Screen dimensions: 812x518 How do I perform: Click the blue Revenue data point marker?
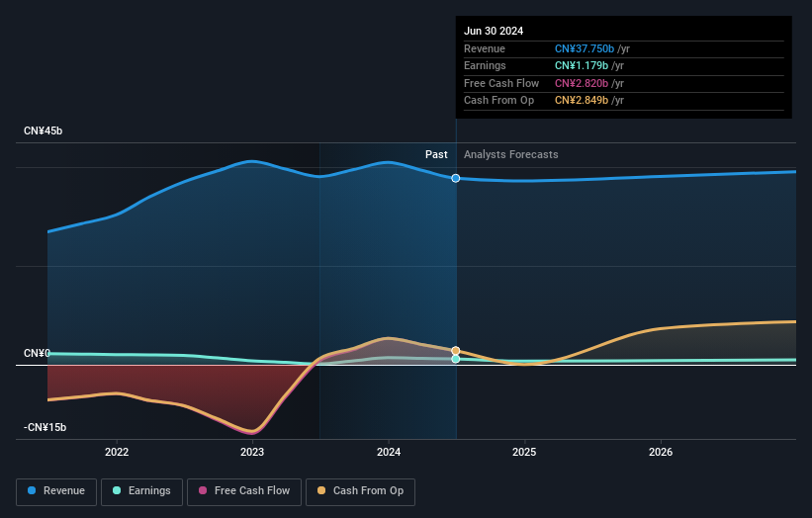(x=456, y=178)
